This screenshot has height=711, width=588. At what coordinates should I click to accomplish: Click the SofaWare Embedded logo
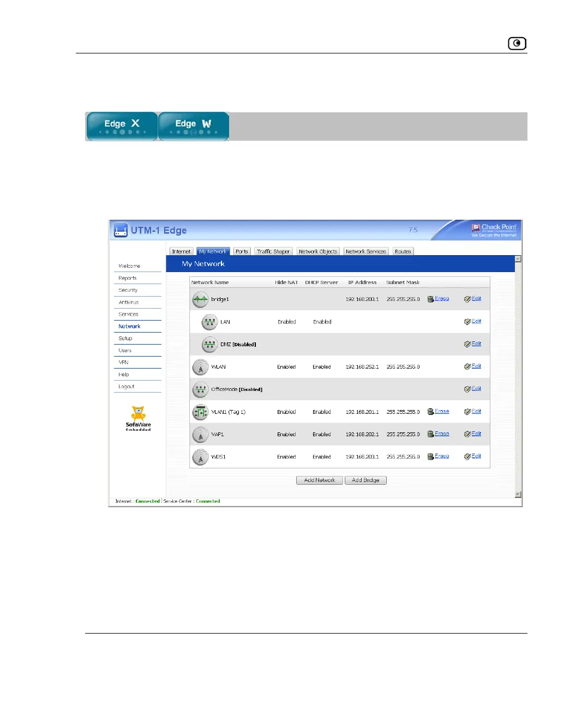139,418
